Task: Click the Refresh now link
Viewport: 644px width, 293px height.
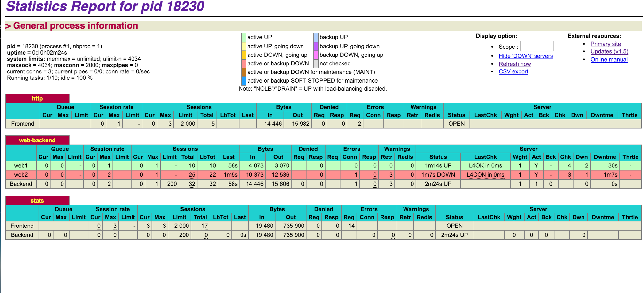Action: pos(515,64)
